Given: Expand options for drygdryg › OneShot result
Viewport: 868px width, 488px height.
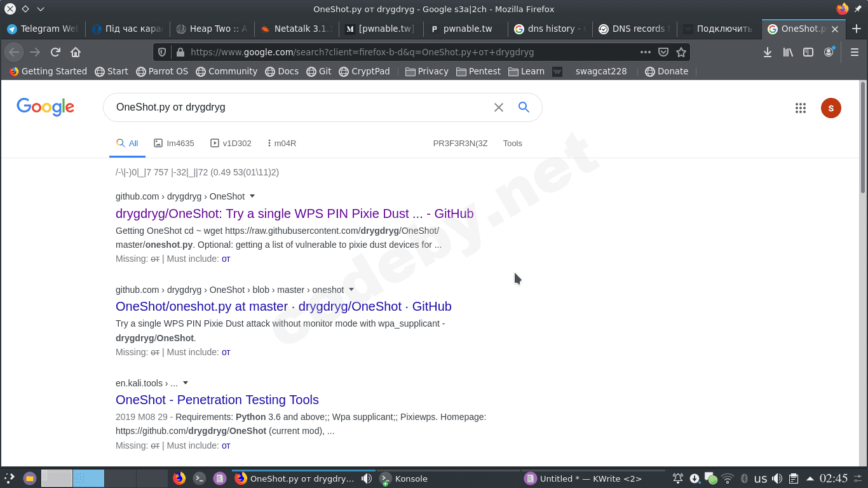Looking at the screenshot, I should pyautogui.click(x=252, y=196).
